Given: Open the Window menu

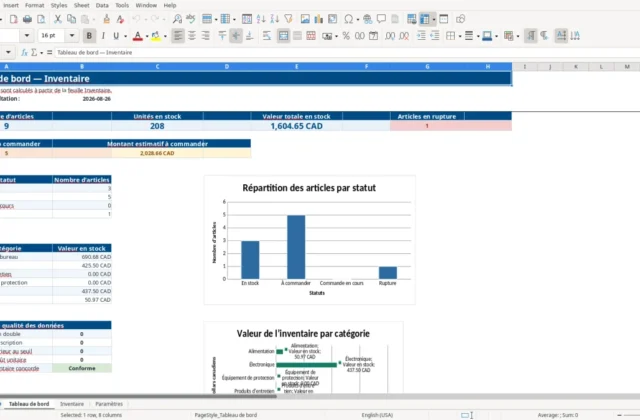Looking at the screenshot, I should [x=146, y=5].
